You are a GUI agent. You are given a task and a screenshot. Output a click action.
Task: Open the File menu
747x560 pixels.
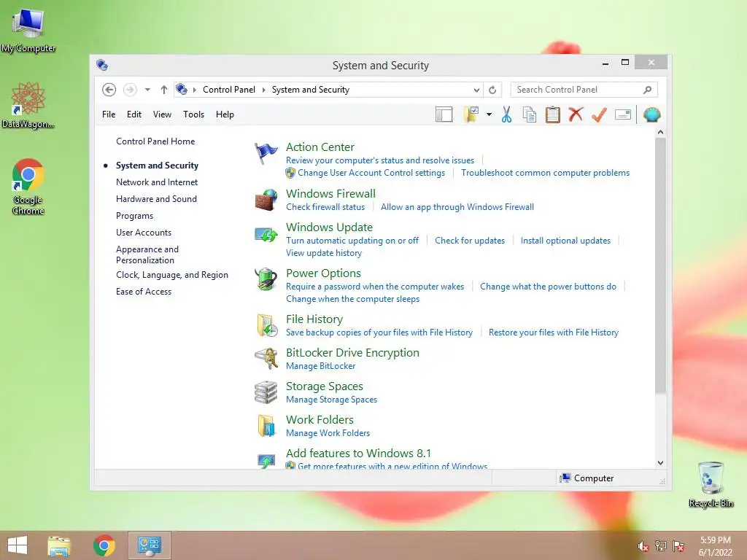[x=109, y=114]
